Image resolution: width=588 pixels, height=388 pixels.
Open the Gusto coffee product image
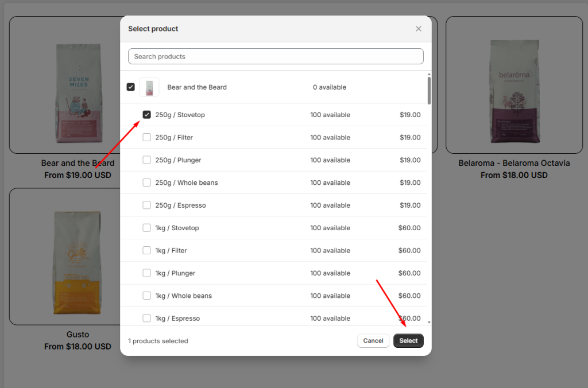point(78,257)
